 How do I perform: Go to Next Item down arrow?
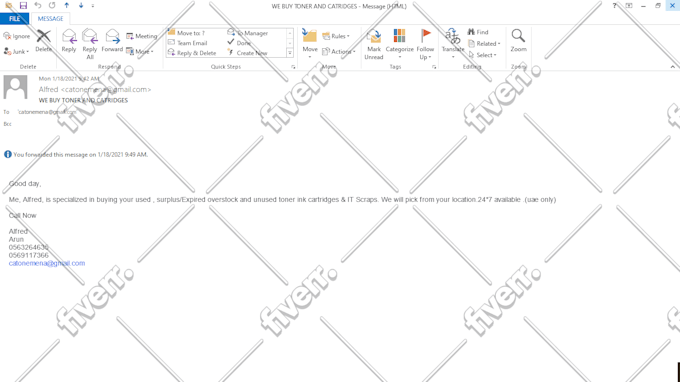[x=81, y=6]
